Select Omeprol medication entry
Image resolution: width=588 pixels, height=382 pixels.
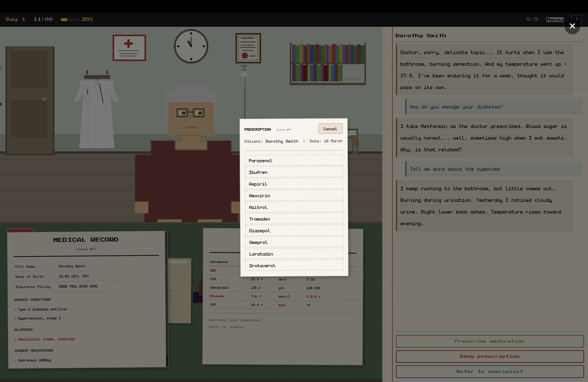click(x=294, y=242)
